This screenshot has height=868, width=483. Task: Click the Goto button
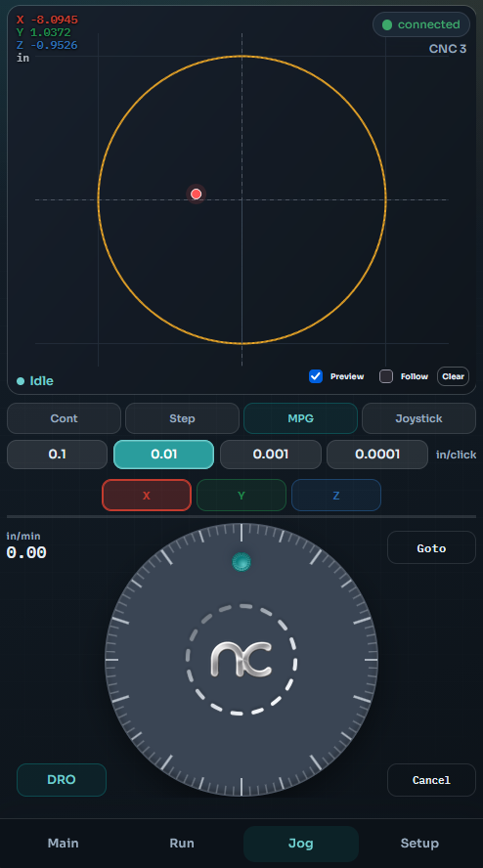(x=431, y=548)
